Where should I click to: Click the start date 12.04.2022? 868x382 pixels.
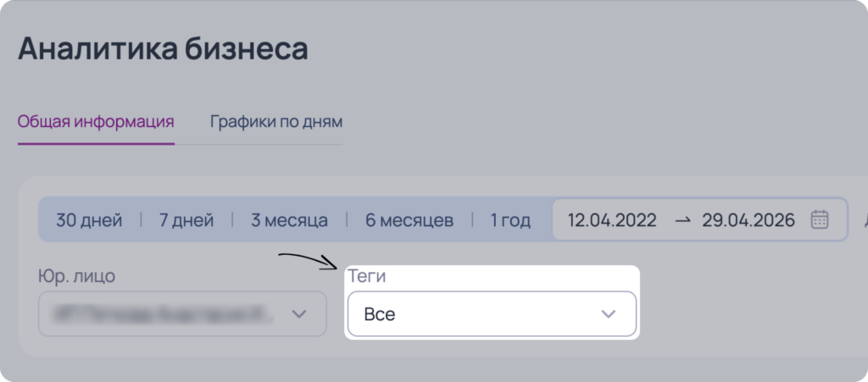point(612,220)
